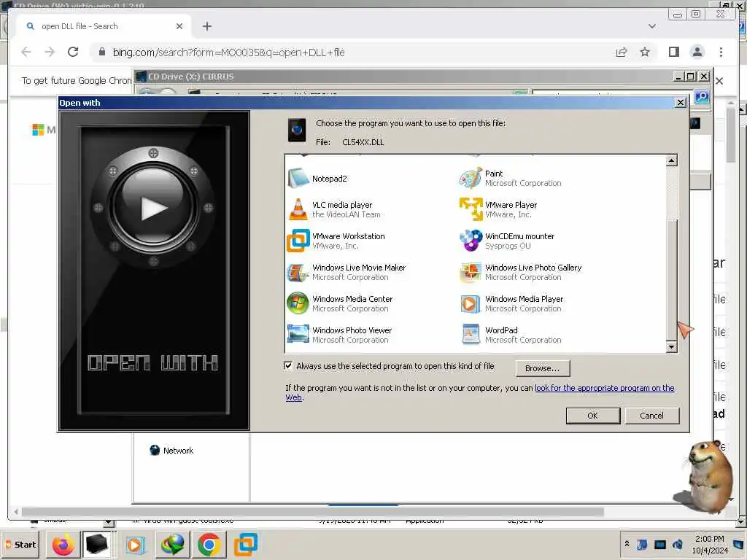Click the volume icon in system tray
Viewport: 747px width, 560px height.
point(678,544)
